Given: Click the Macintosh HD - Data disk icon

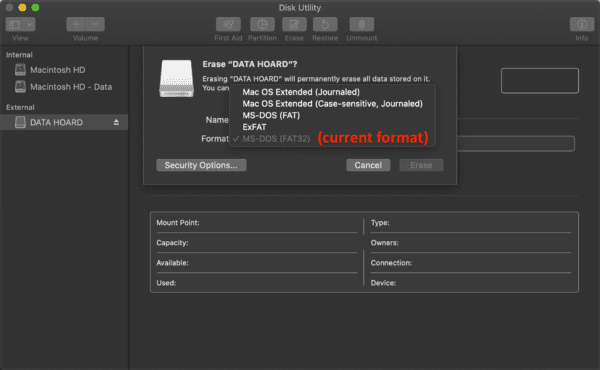Looking at the screenshot, I should 20,87.
